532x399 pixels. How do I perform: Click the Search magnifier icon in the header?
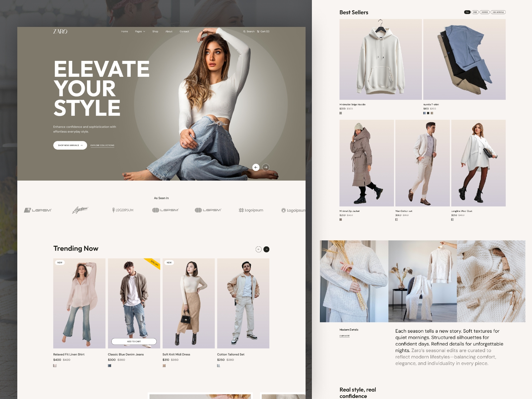point(244,32)
